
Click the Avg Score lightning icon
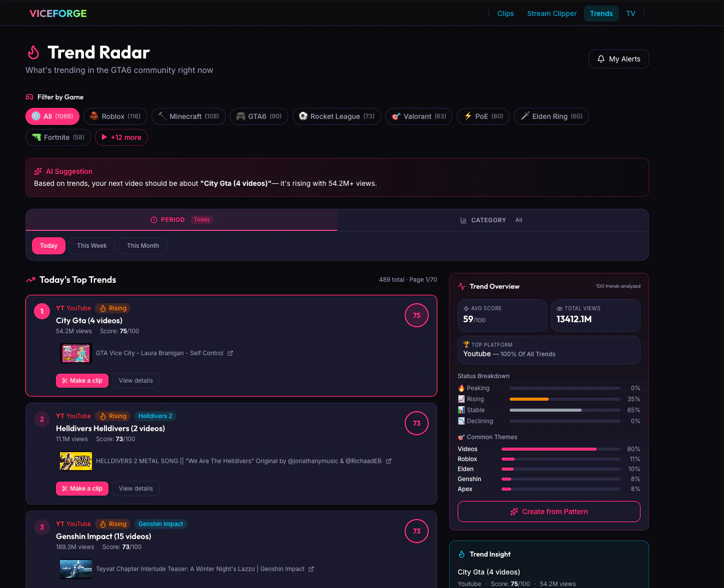click(466, 309)
